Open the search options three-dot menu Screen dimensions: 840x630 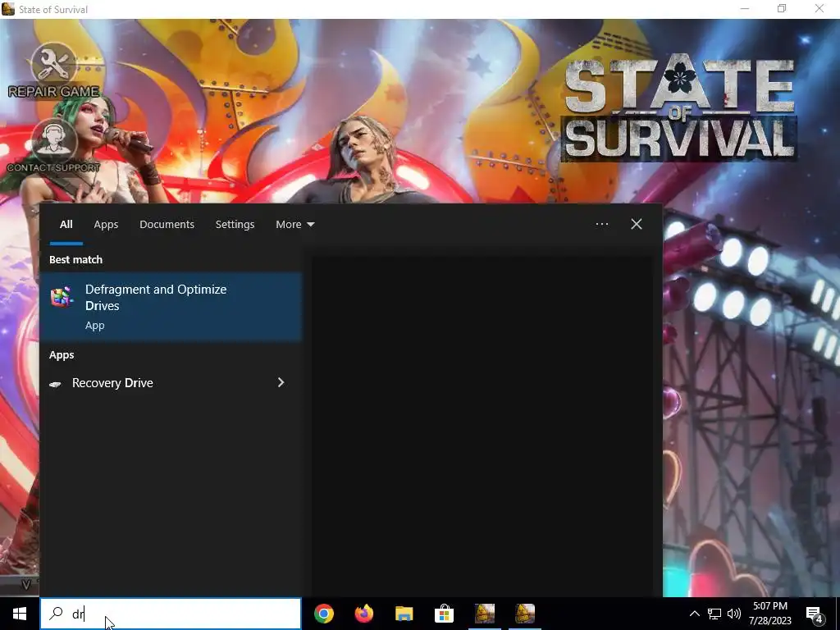[x=601, y=224]
